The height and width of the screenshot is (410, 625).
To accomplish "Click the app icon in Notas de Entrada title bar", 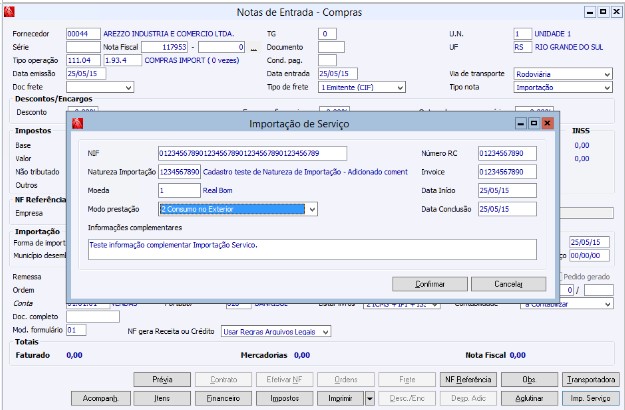I will [9, 12].
